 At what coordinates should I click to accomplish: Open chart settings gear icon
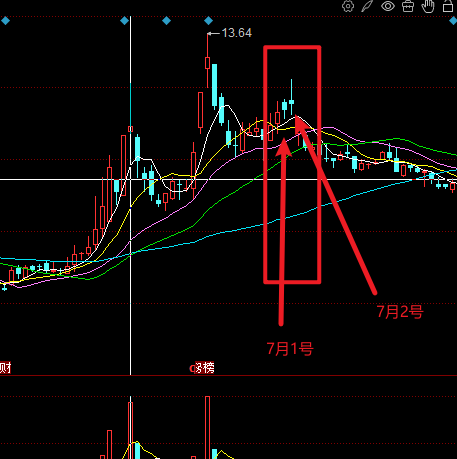point(348,6)
